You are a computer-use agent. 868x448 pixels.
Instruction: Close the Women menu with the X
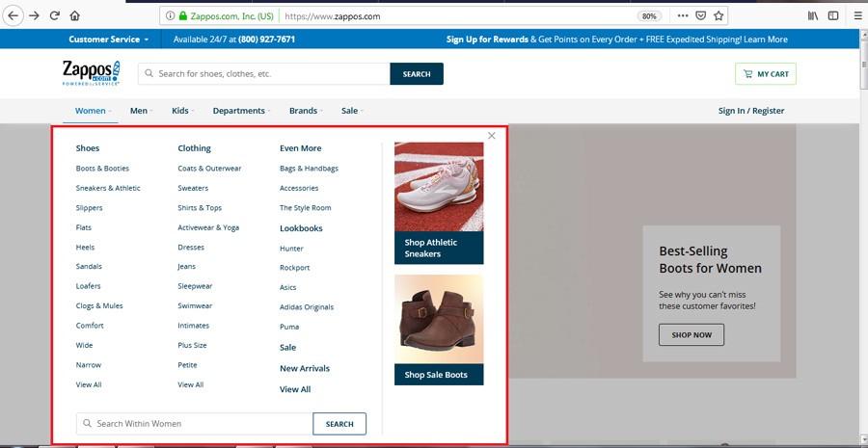point(492,136)
